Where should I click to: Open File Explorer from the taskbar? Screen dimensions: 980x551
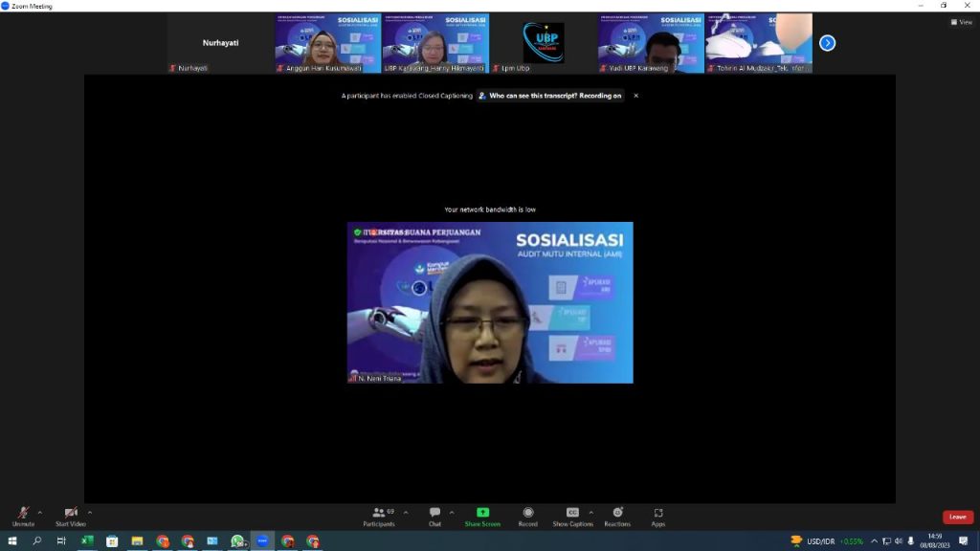pos(137,541)
